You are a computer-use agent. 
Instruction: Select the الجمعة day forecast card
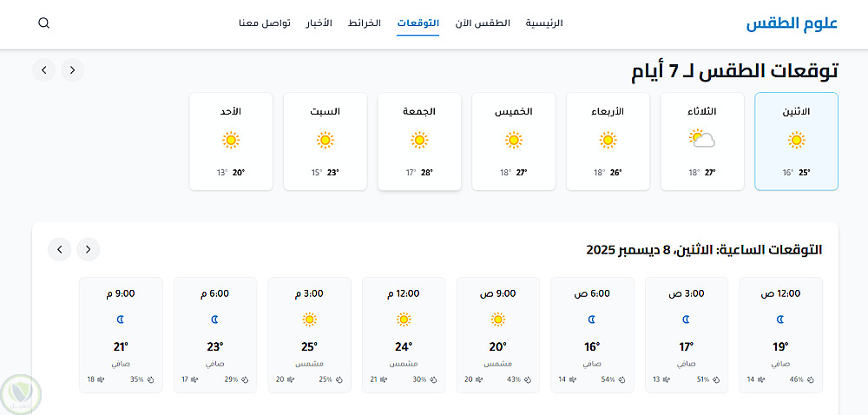click(419, 141)
